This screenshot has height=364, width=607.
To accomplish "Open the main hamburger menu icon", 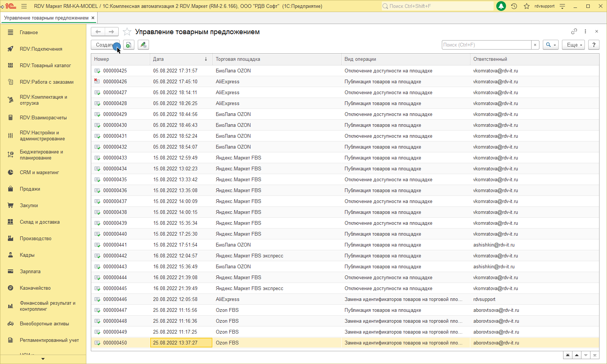I will click(x=24, y=6).
